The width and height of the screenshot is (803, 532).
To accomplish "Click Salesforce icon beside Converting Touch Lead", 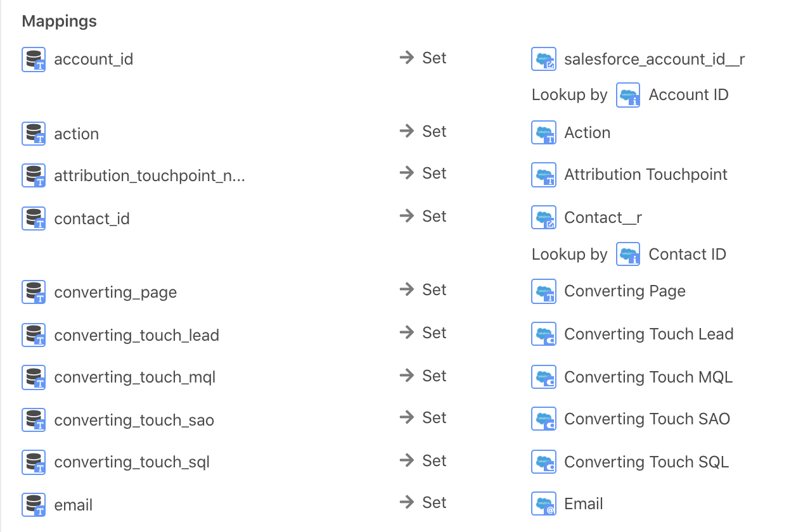I will (544, 334).
